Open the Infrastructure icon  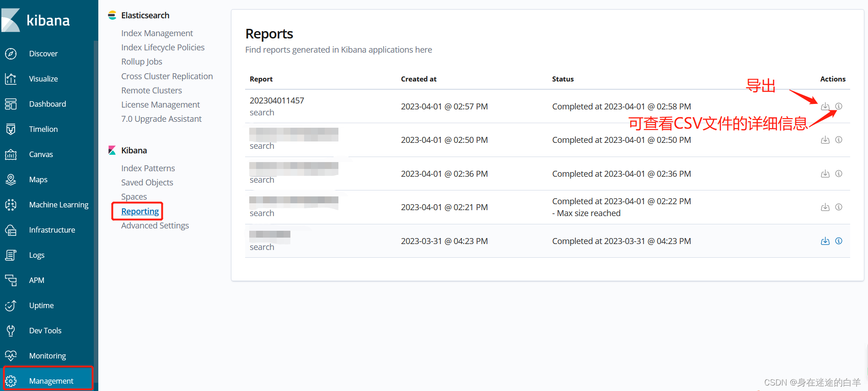(x=11, y=230)
